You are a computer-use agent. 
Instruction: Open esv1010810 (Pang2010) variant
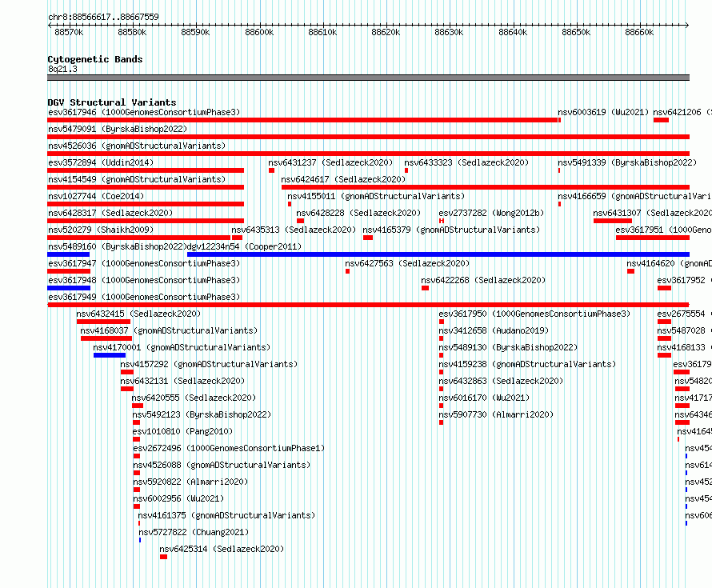182,431
